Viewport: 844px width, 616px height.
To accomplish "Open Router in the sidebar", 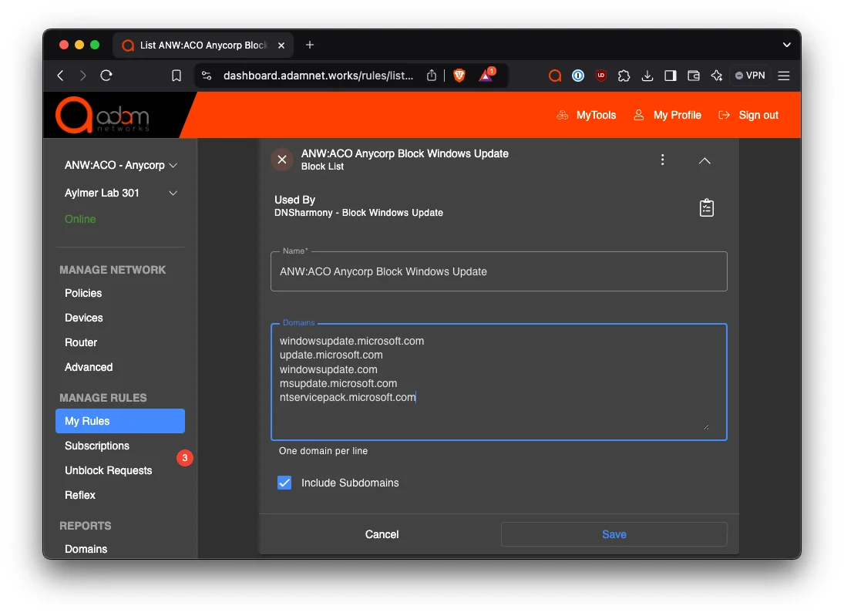I will coord(81,342).
